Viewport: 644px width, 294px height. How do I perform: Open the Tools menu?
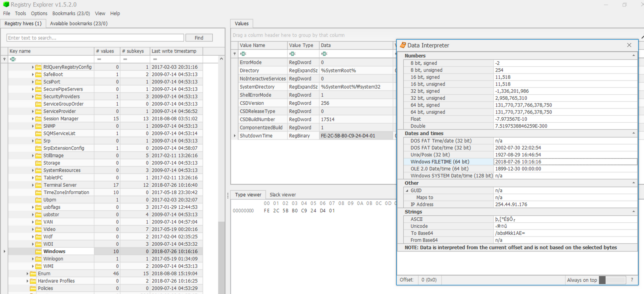[x=20, y=13]
